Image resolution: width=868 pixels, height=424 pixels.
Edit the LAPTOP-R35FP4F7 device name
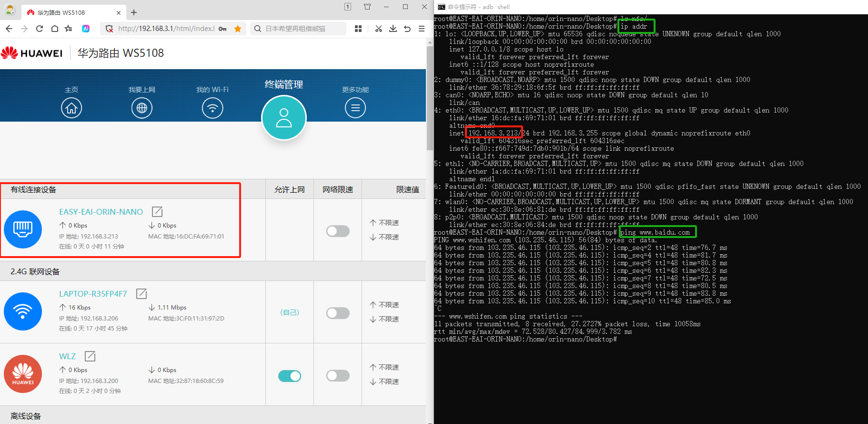coord(141,294)
